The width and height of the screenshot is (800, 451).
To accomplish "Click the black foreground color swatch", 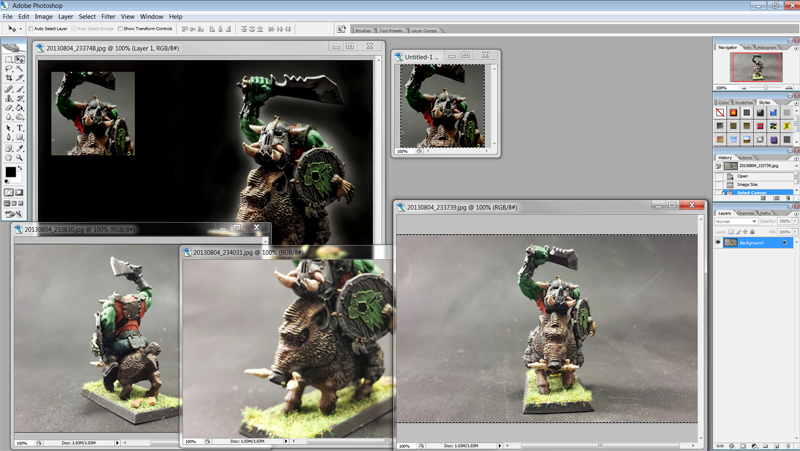I will pos(10,172).
